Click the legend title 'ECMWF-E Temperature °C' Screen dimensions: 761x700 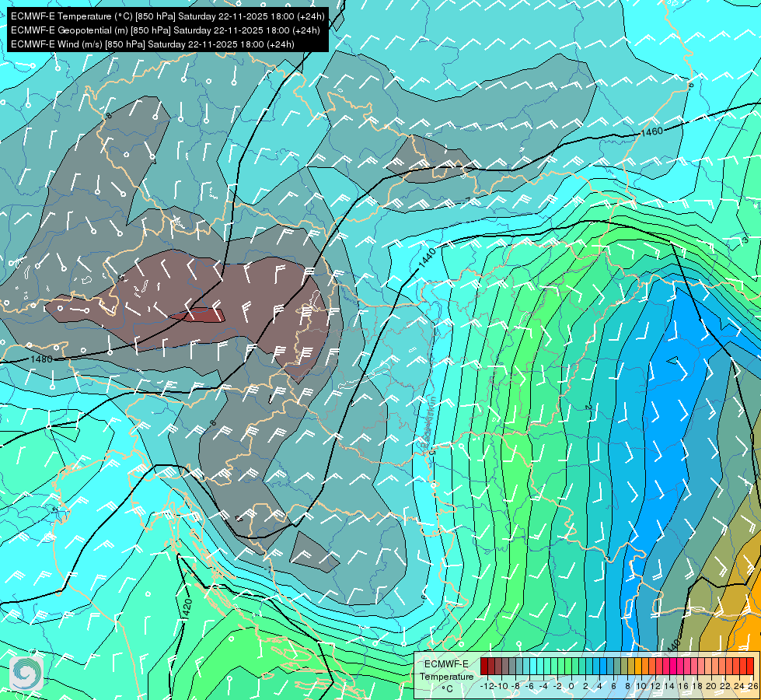point(446,676)
